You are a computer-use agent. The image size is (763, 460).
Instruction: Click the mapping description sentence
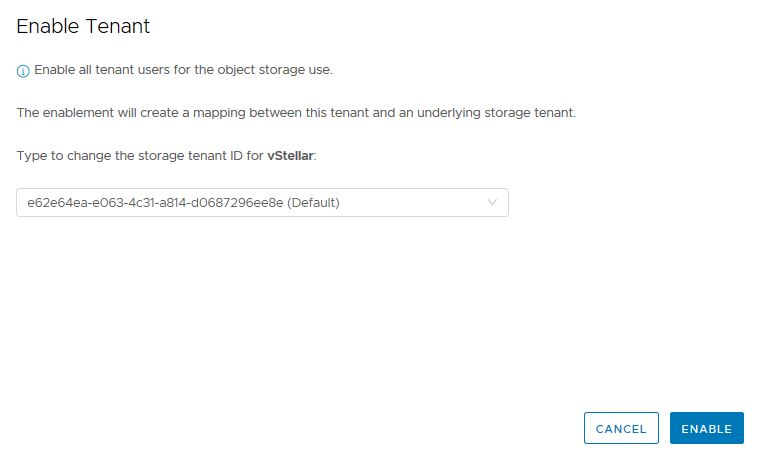pyautogui.click(x=296, y=113)
